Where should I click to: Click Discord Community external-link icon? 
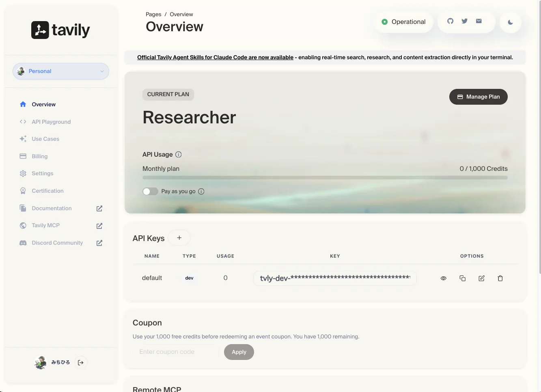[99, 243]
